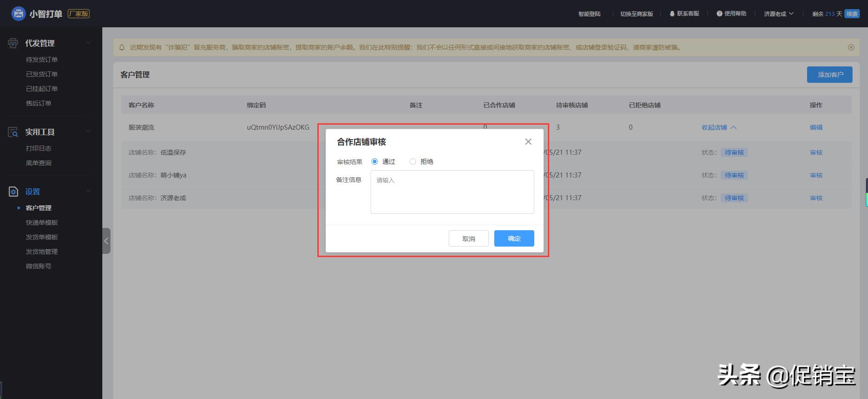Click 审核 for 萌小铺ya store

click(816, 175)
